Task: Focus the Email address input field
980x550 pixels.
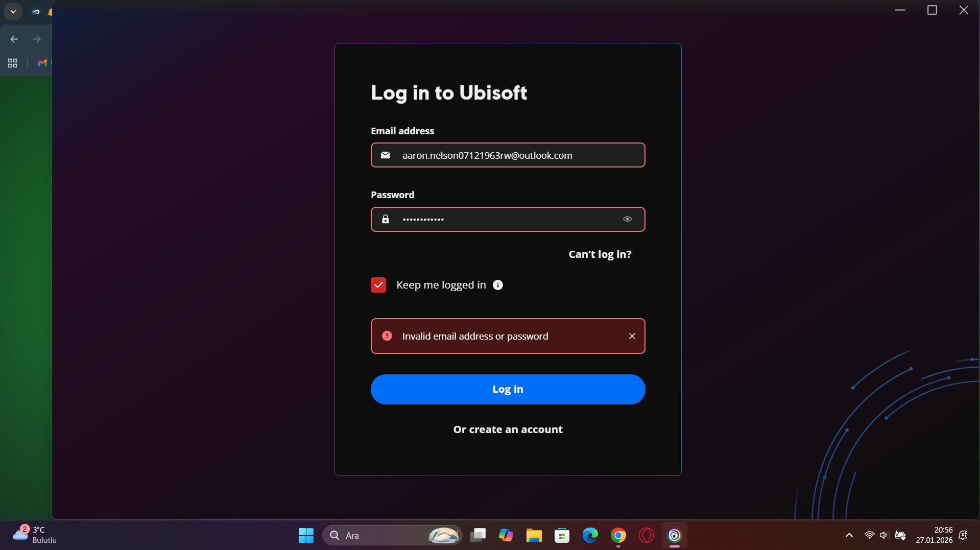Action: coord(508,155)
